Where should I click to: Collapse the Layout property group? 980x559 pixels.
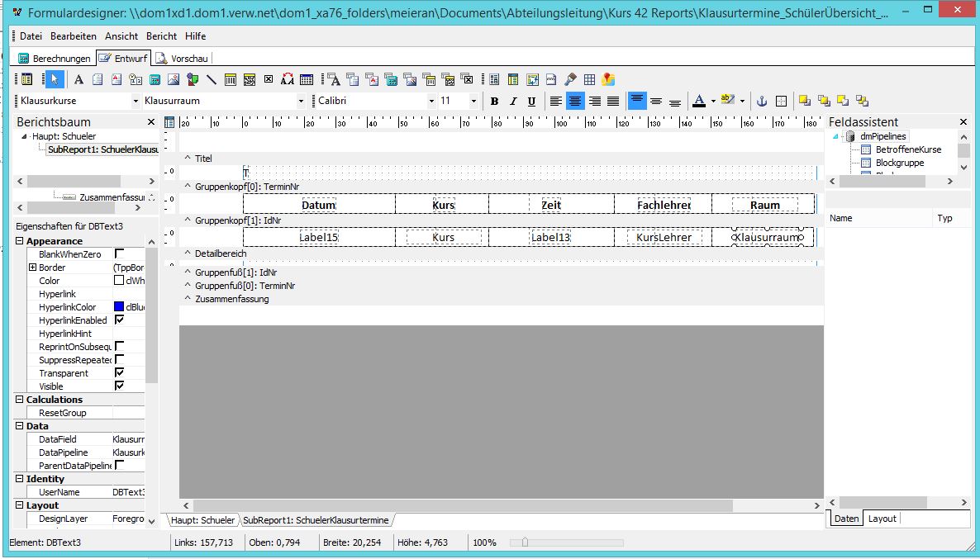click(x=19, y=505)
